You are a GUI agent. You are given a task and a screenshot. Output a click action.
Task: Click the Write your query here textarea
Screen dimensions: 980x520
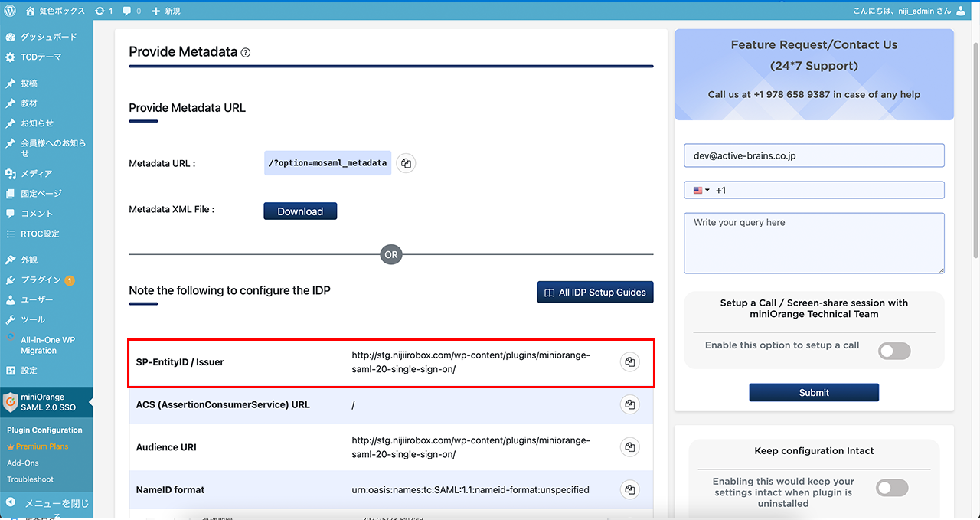(x=814, y=243)
